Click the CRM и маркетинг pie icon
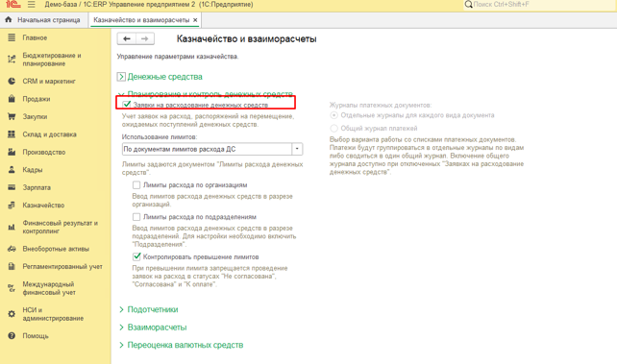Image resolution: width=617 pixels, height=364 pixels. pyautogui.click(x=12, y=81)
